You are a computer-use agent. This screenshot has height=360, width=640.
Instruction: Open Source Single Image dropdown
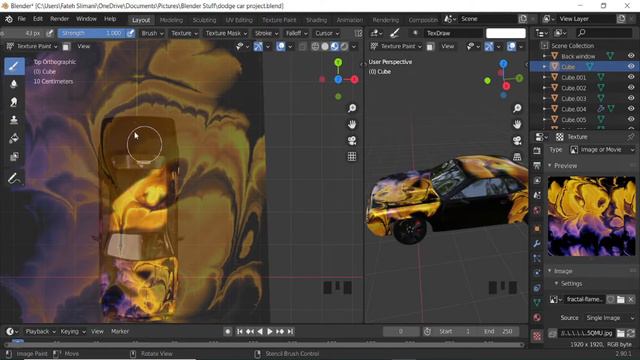(x=610, y=318)
